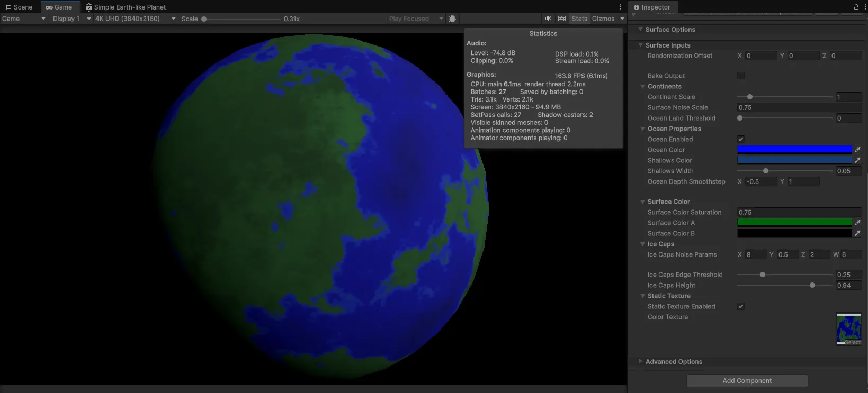Screen dimensions: 868x393
Task: Adjust the Continent Scale slider
Action: pos(785,97)
